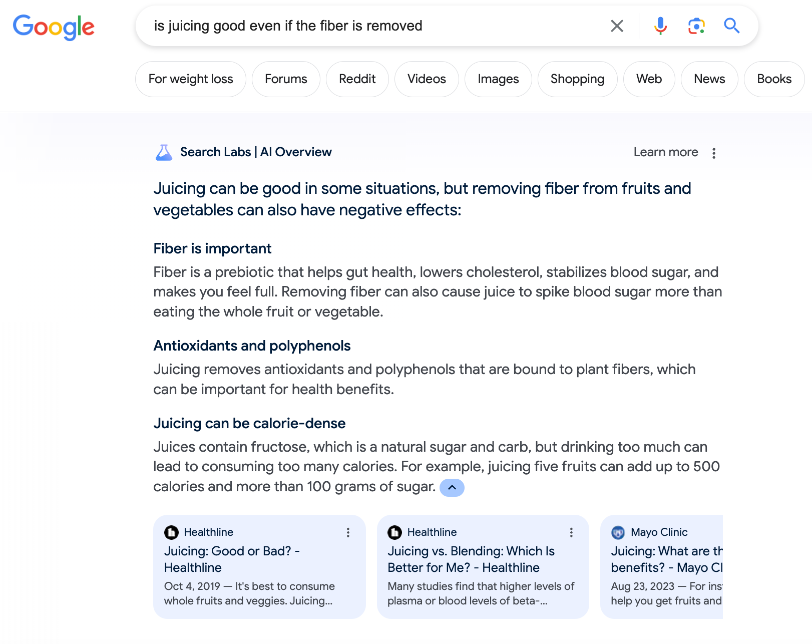
Task: Clear the search query with the X icon
Action: click(x=617, y=26)
